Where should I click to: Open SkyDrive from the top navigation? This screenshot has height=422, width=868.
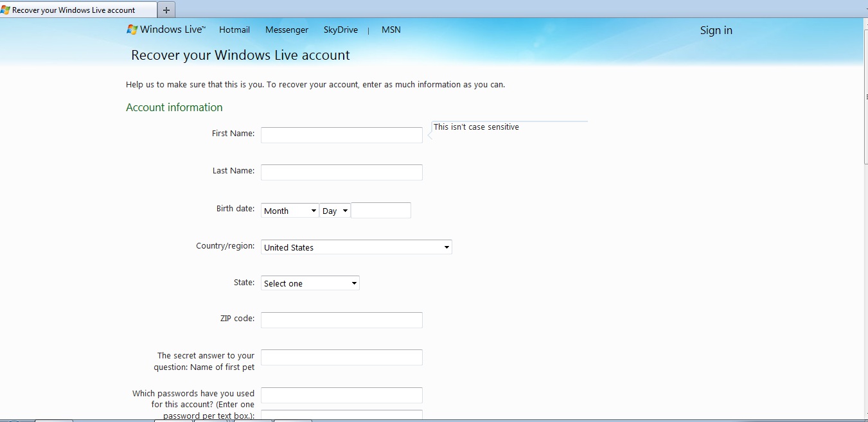click(x=341, y=30)
